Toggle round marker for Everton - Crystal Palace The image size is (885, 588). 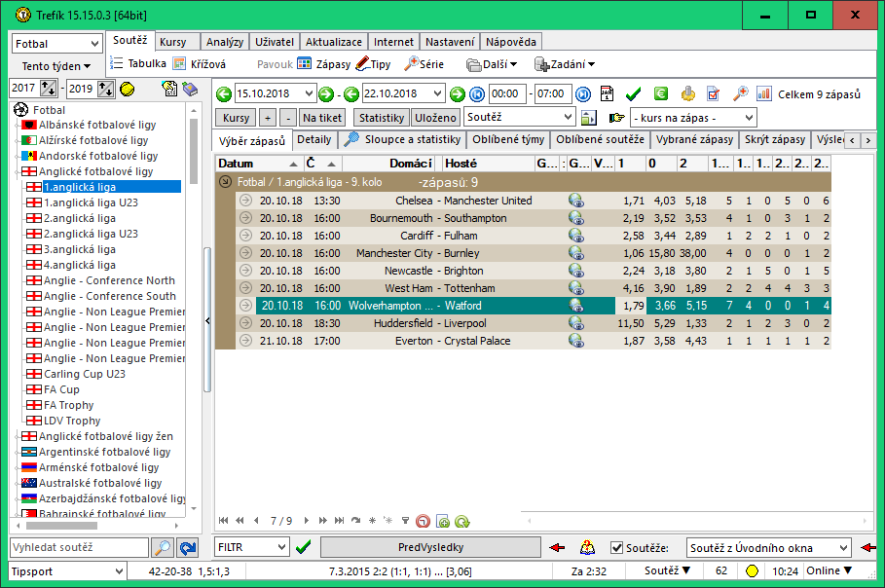click(x=245, y=341)
